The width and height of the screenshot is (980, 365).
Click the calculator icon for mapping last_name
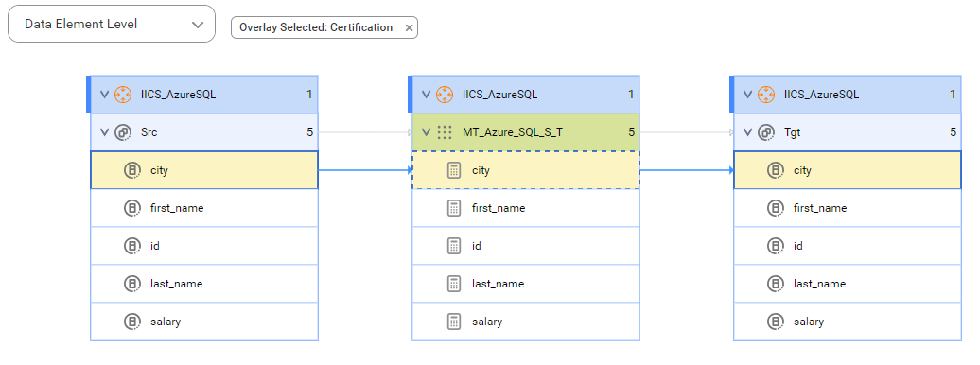pyautogui.click(x=454, y=284)
